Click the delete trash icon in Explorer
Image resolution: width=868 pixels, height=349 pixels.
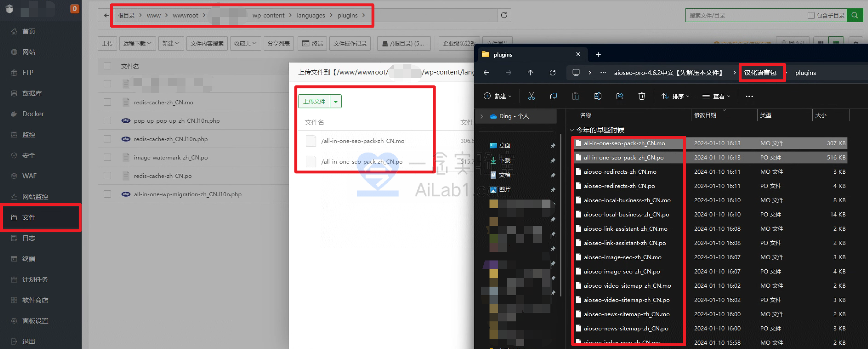642,96
